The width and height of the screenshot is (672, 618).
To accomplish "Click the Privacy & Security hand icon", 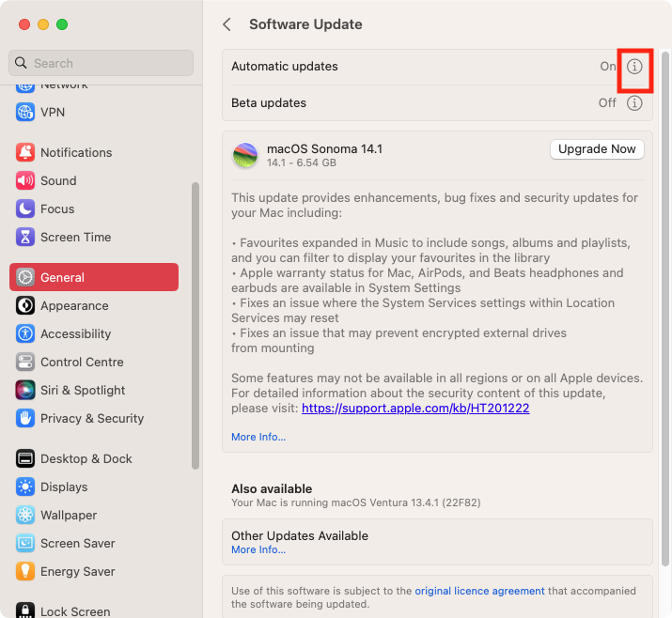I will point(25,419).
